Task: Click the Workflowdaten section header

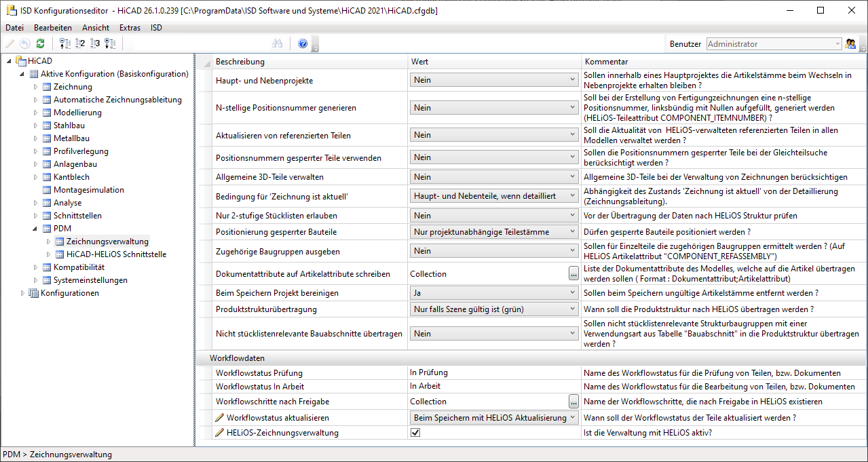Action: coord(531,358)
